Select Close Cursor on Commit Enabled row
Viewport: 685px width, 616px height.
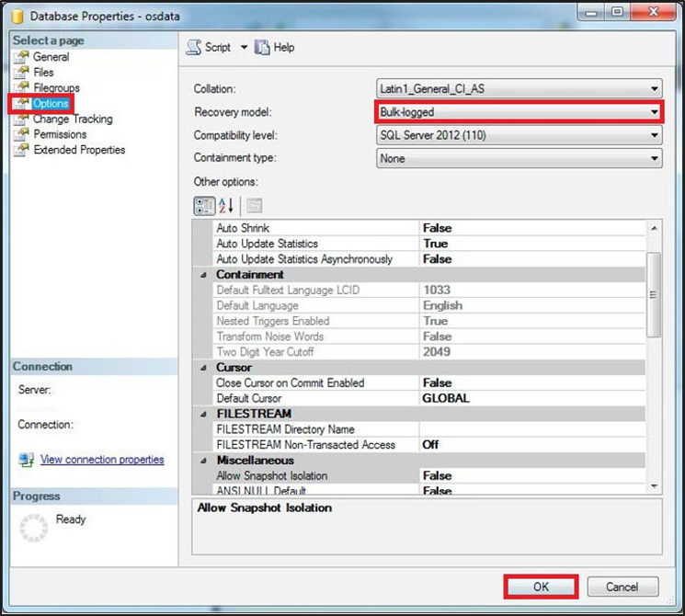429,383
